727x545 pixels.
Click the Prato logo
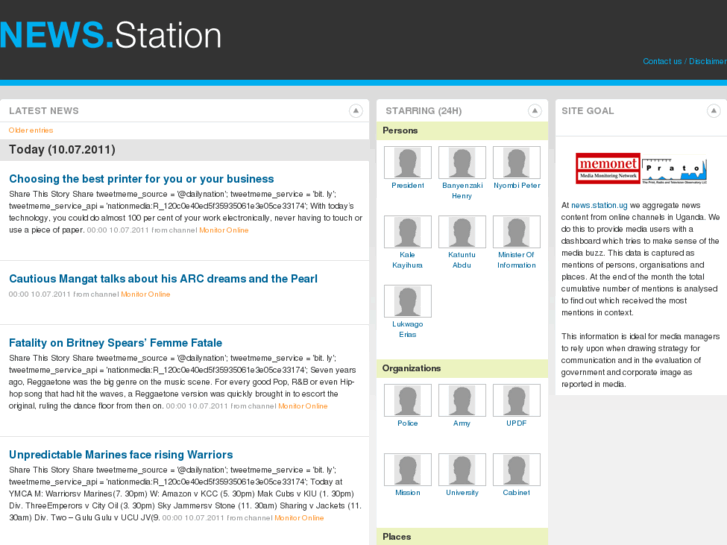pos(675,170)
